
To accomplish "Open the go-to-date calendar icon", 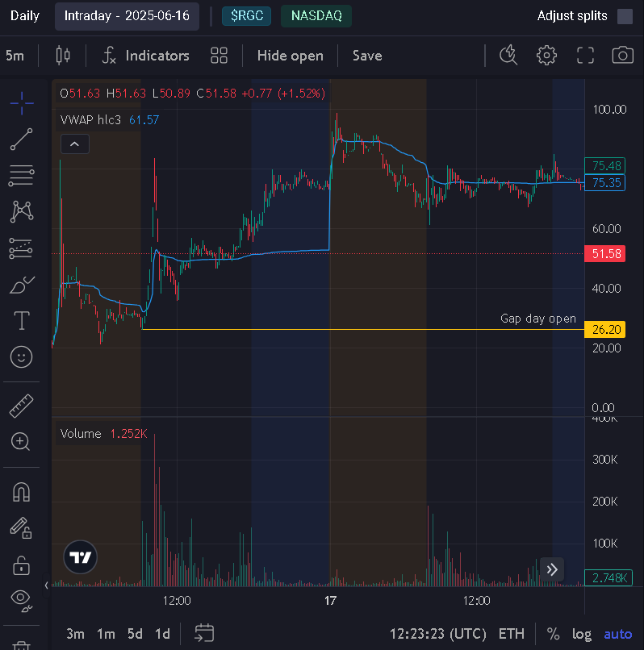I will [204, 633].
